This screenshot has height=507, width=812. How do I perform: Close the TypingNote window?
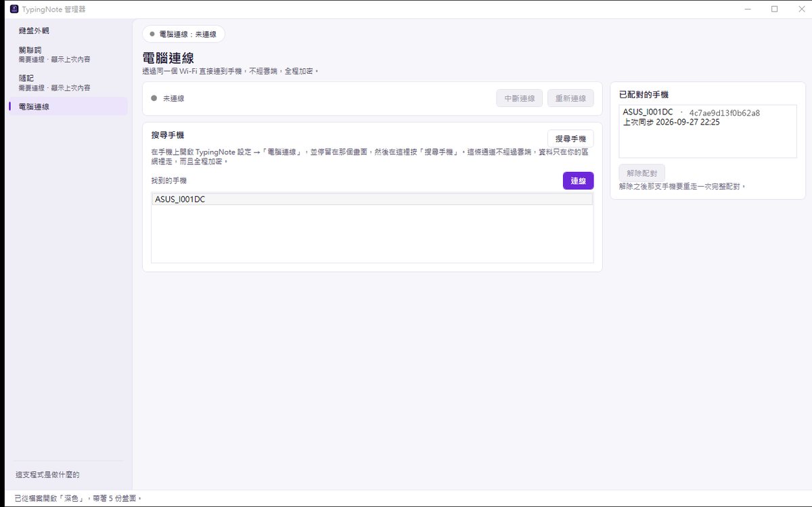(x=800, y=9)
